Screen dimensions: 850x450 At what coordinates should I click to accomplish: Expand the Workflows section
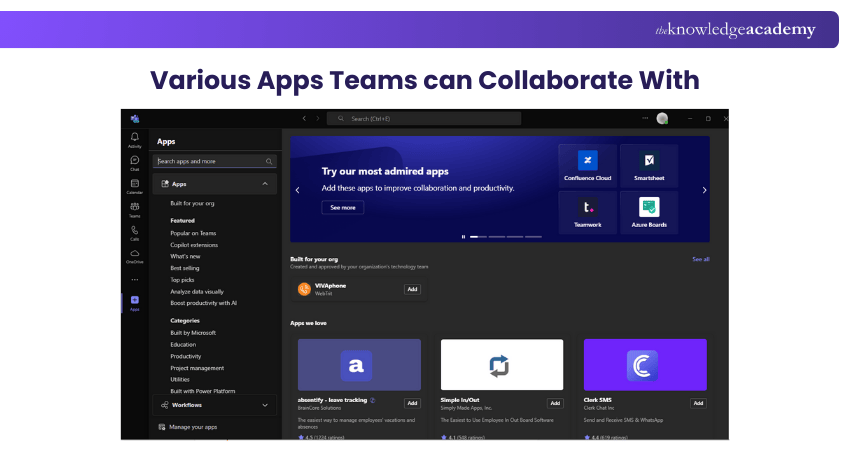coord(215,405)
